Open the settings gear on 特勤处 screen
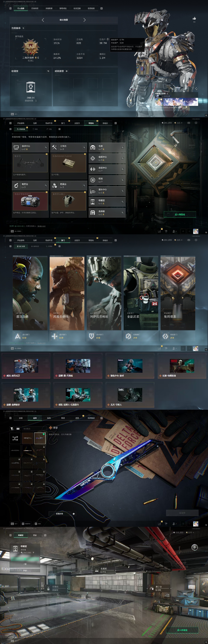The image size is (208, 644). tap(196, 123)
